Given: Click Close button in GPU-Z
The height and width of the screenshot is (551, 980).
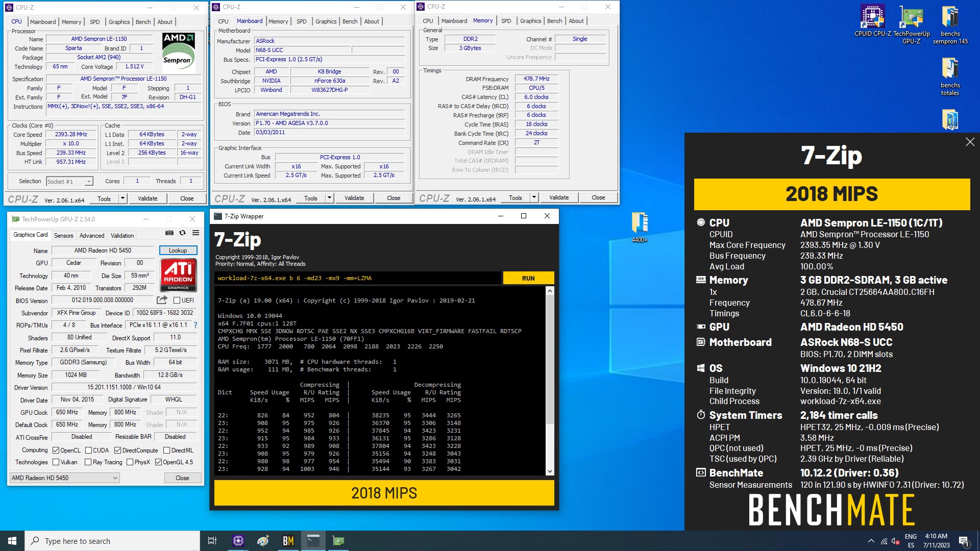Looking at the screenshot, I should click(182, 478).
